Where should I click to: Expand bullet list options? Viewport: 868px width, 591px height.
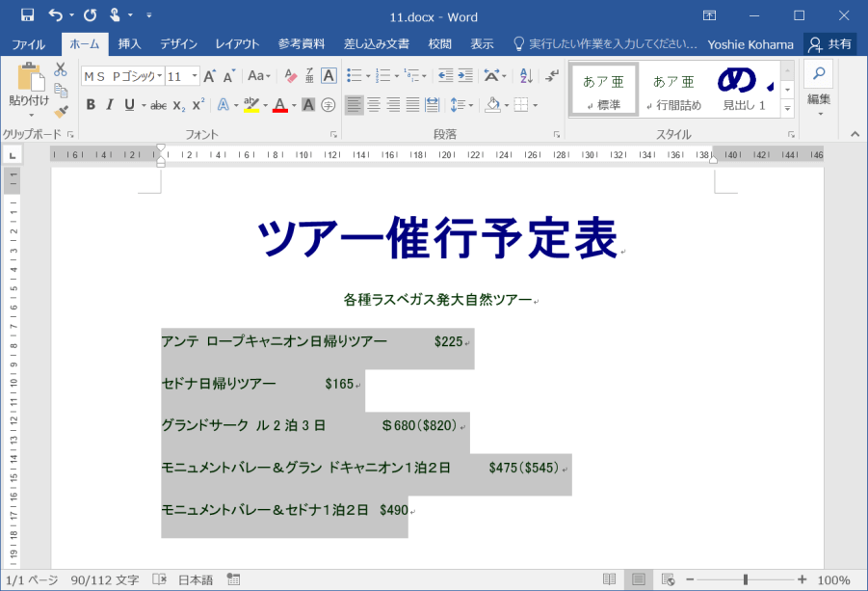[x=368, y=76]
